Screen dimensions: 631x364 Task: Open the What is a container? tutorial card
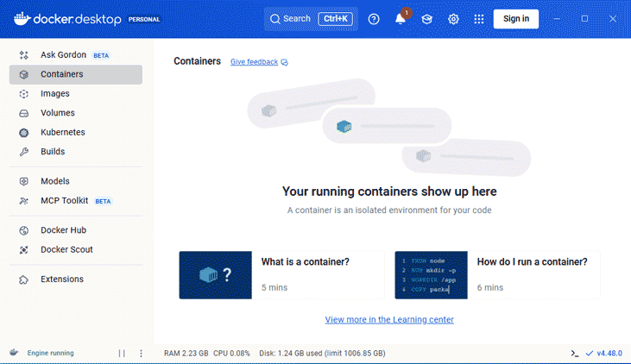pos(281,275)
